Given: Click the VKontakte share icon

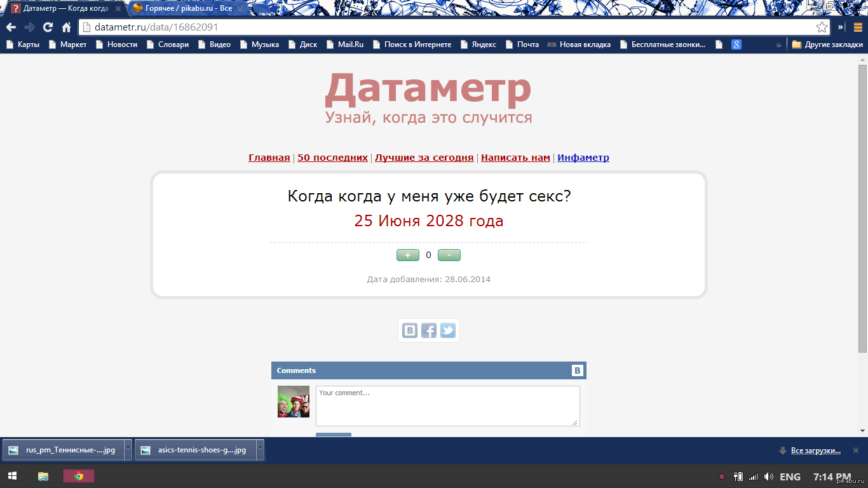Looking at the screenshot, I should coord(410,330).
